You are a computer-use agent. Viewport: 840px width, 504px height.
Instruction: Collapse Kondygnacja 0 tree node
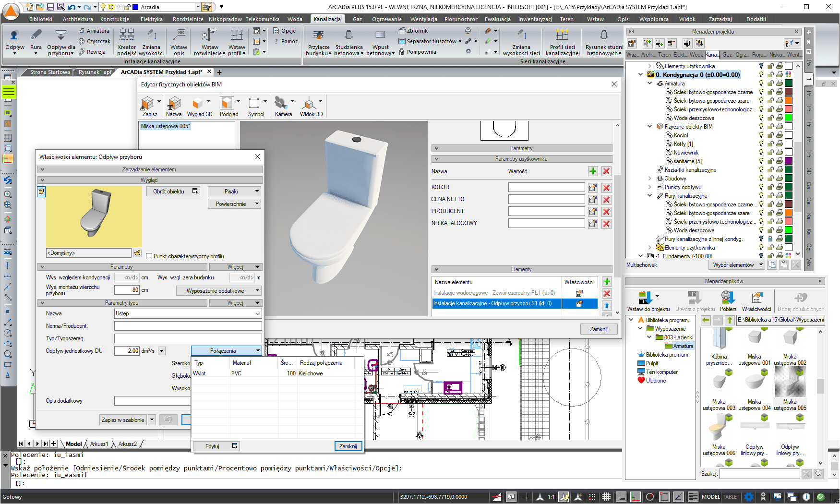coord(640,74)
